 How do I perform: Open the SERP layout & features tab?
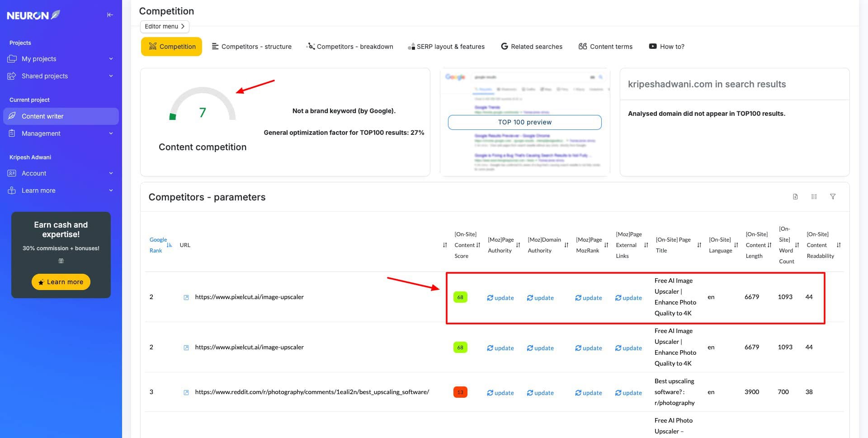click(x=446, y=47)
